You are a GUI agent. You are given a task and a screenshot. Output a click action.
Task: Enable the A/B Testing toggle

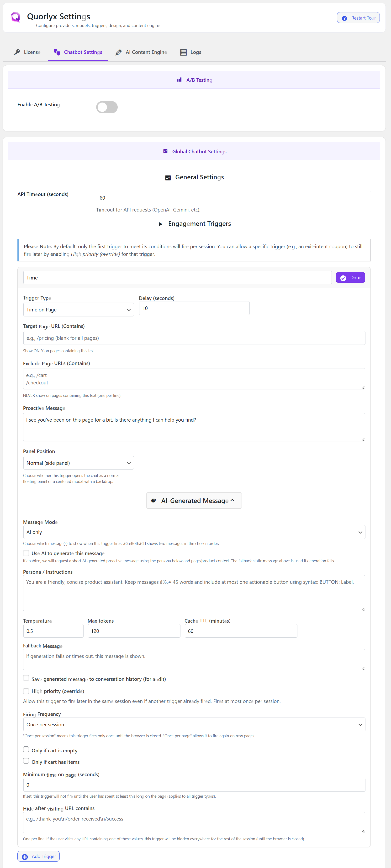coord(107,107)
